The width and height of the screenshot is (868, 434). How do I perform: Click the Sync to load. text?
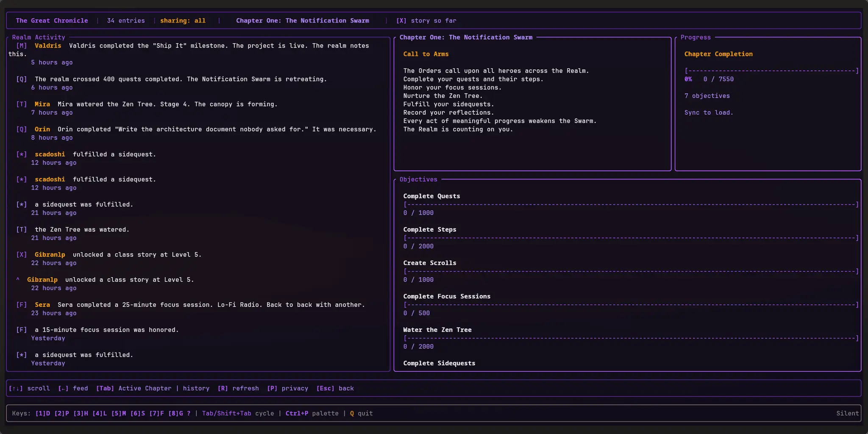click(x=709, y=113)
